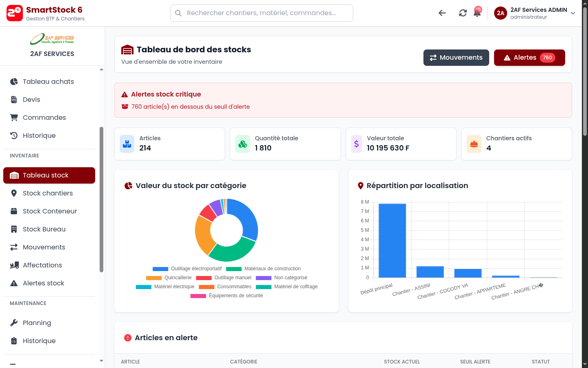588x368 pixels.
Task: Click the Quantité totale cubes icon
Action: click(243, 144)
